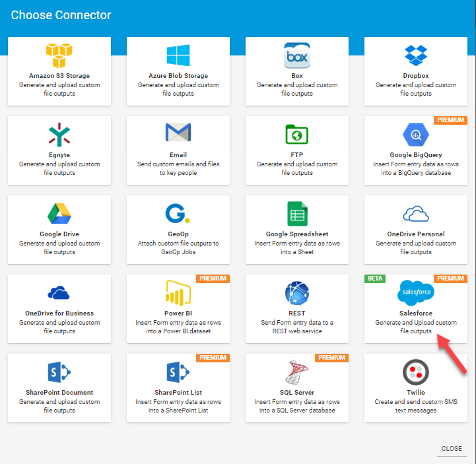Open the Amazon S3 Storage connector title
Screen dimensions: 476x464
[x=59, y=75]
